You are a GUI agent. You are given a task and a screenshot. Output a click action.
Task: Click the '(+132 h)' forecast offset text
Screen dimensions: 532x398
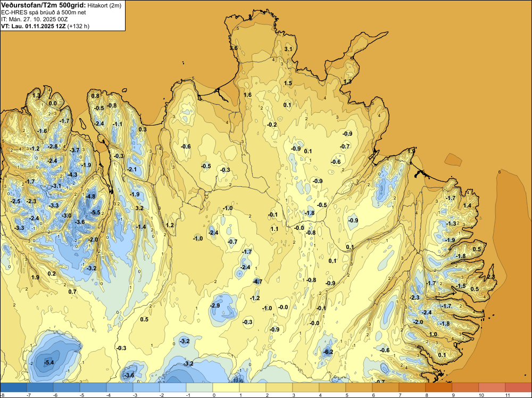click(78, 26)
